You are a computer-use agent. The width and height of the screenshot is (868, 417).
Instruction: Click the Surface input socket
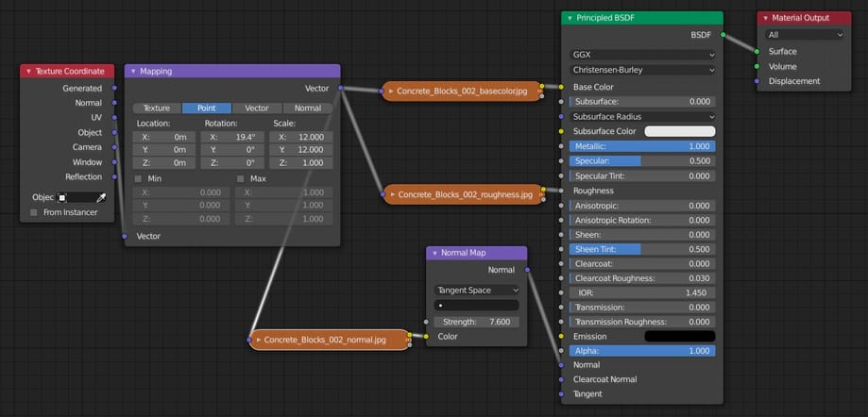click(757, 52)
